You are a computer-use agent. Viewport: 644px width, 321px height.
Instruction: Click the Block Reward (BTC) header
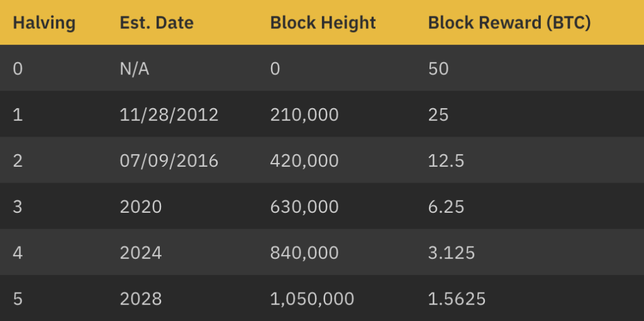coord(509,23)
